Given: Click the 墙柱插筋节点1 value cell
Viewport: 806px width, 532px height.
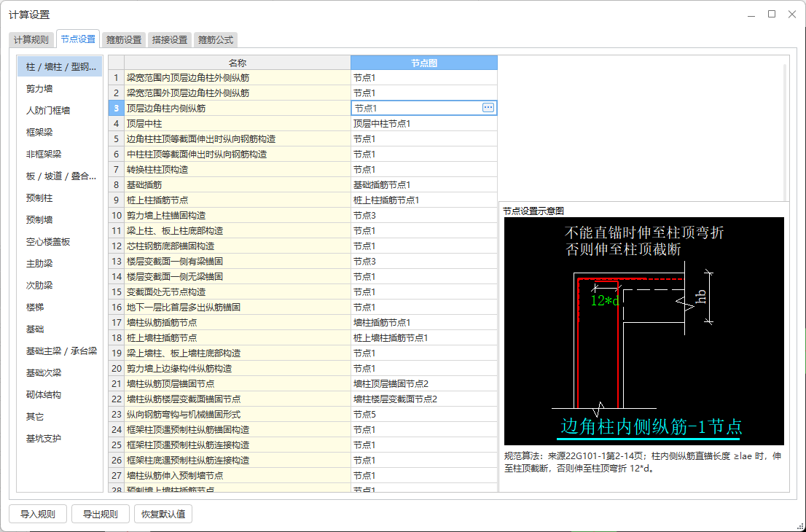Looking at the screenshot, I should click(424, 322).
